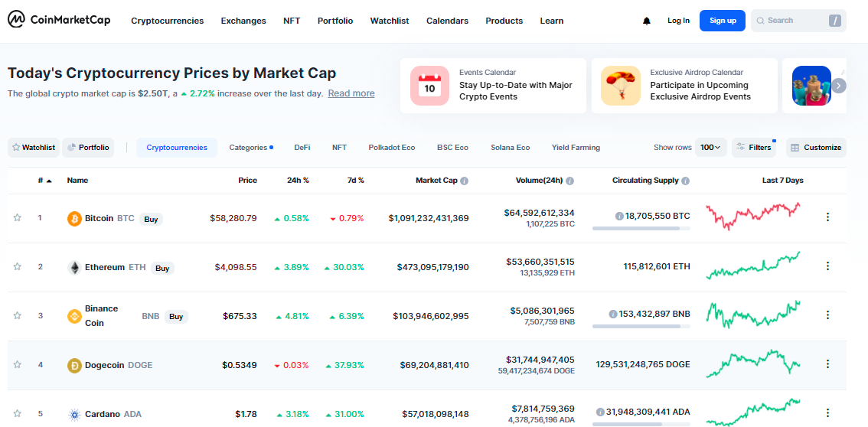
Task: Click the Dogecoin coin icon
Action: (x=74, y=365)
